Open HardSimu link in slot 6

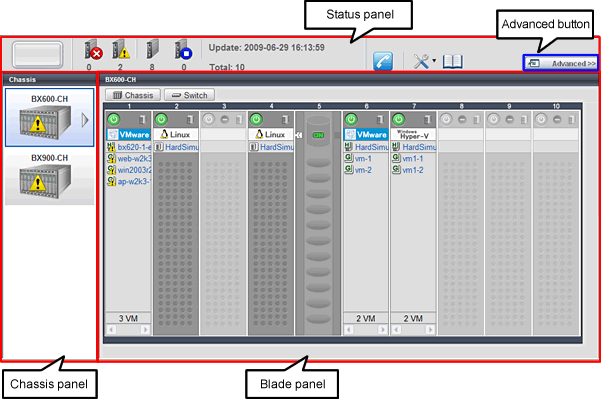372,147
